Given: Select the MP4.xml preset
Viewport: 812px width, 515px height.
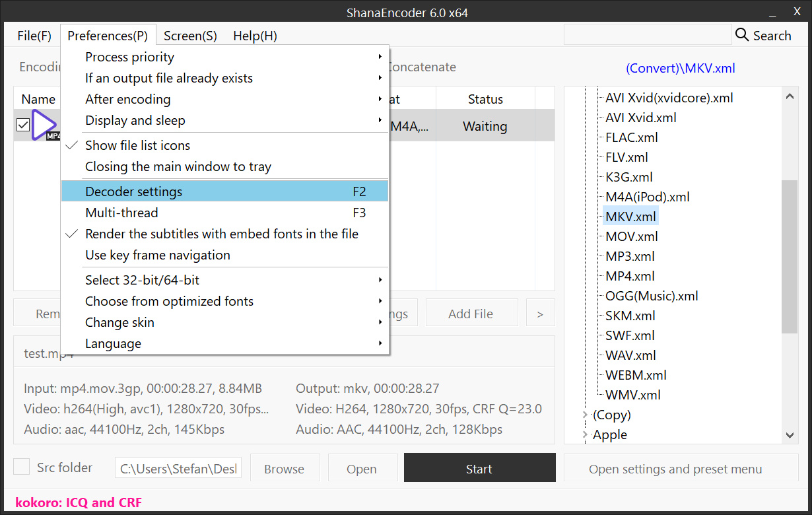Looking at the screenshot, I should pos(630,276).
